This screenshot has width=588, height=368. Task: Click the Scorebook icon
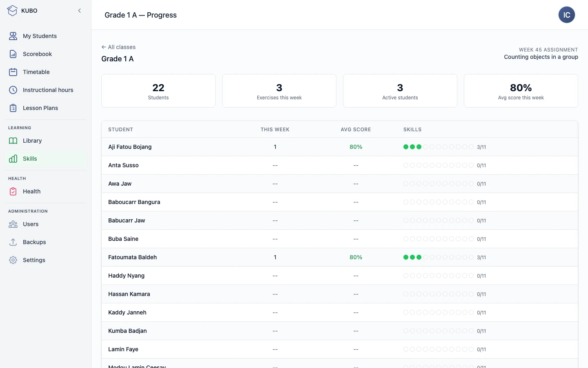click(x=13, y=54)
